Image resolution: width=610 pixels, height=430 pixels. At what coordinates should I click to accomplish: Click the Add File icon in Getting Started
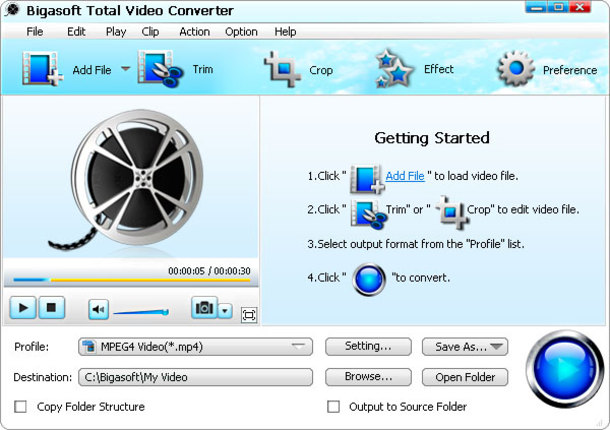coord(367,179)
